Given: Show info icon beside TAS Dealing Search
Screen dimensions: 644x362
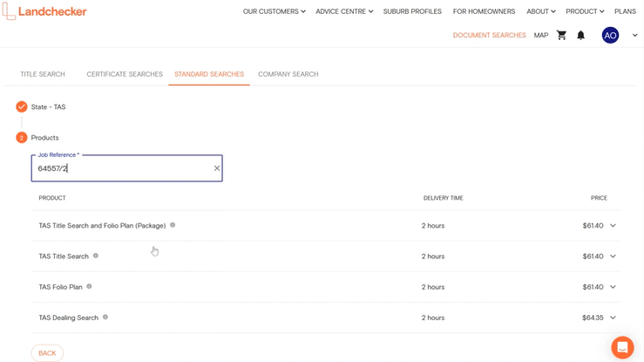Looking at the screenshot, I should 105,317.
